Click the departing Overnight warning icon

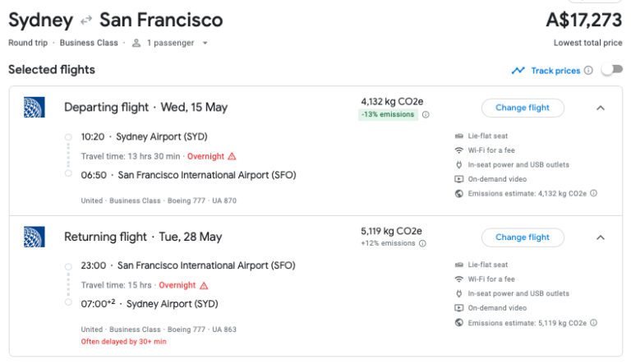[x=232, y=156]
